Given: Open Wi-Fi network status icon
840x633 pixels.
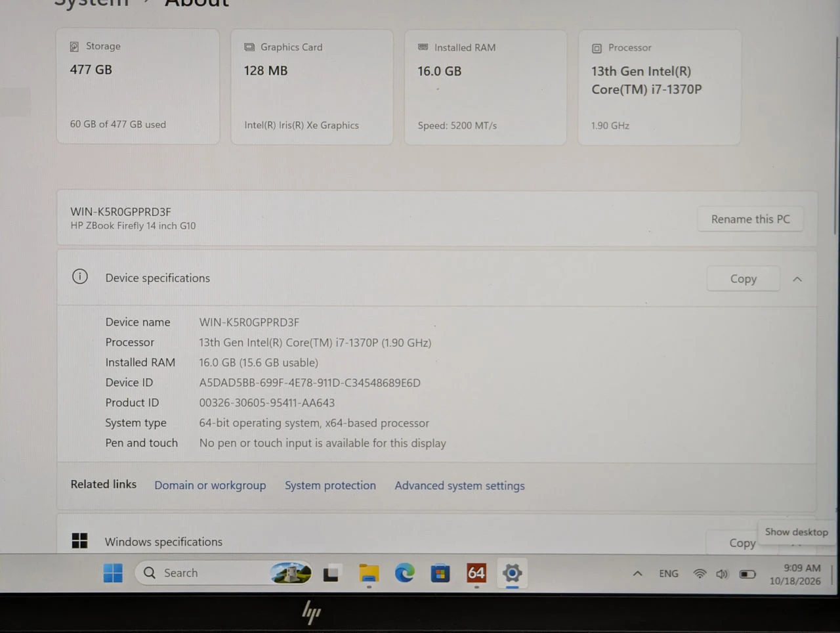Looking at the screenshot, I should [700, 574].
